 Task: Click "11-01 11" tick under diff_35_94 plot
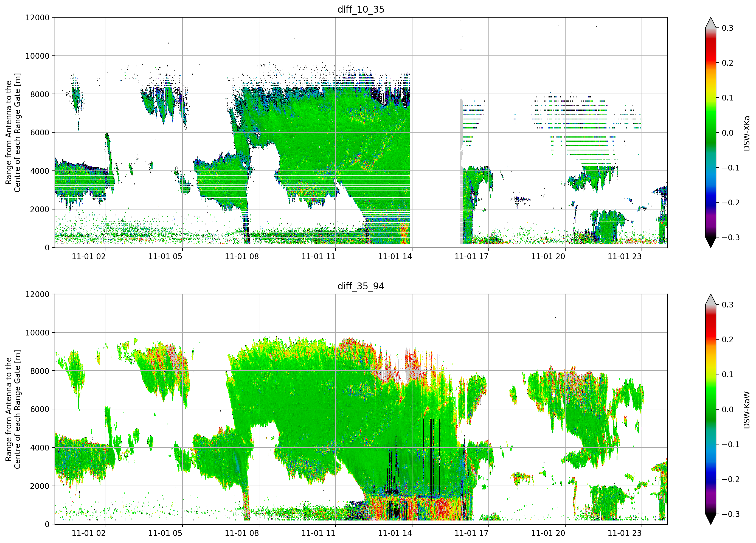pyautogui.click(x=318, y=533)
